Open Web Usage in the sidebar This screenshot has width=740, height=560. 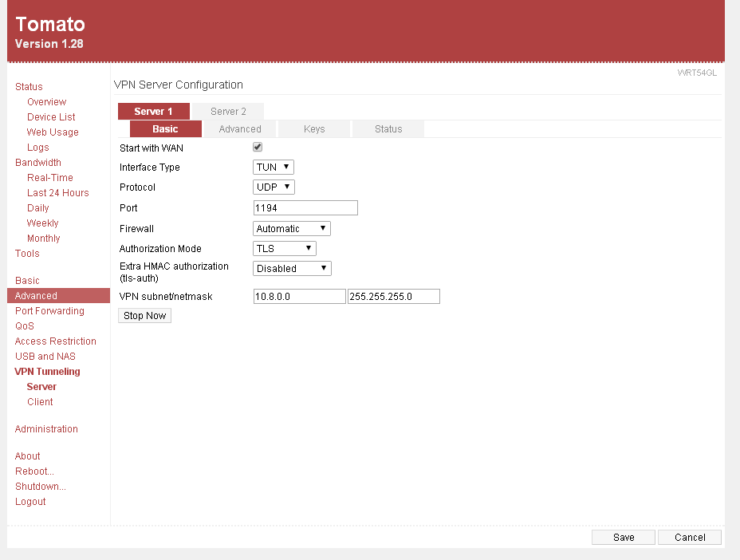click(x=53, y=132)
